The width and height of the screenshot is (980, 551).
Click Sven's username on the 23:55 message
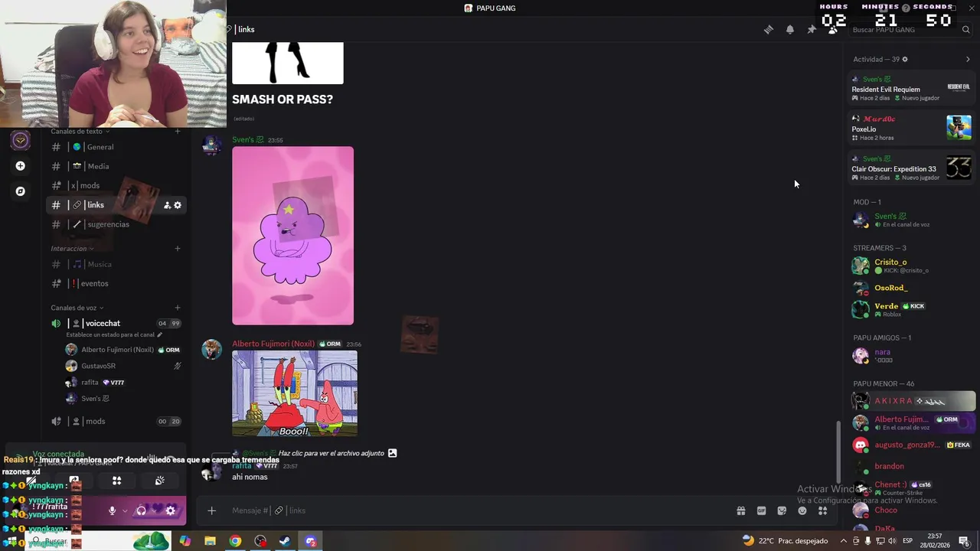point(248,140)
